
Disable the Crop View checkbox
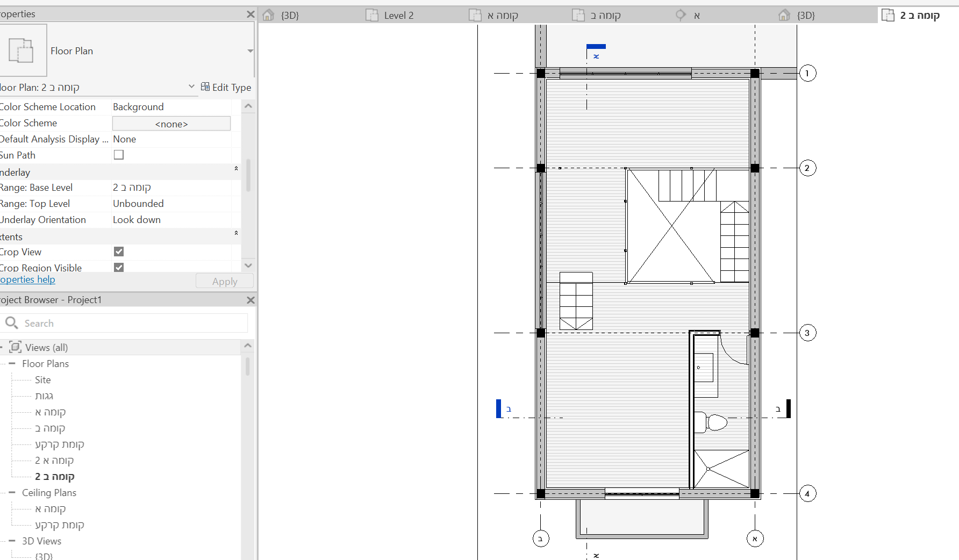tap(119, 252)
